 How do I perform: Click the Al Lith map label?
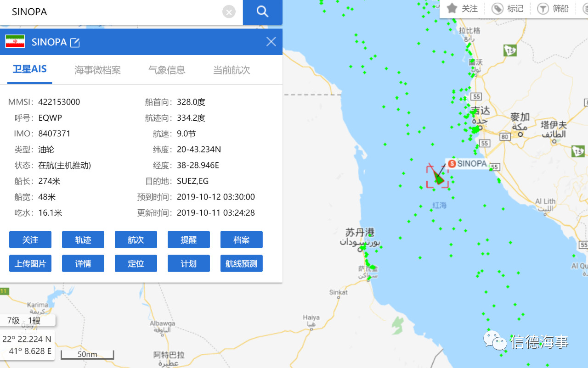coord(545,201)
